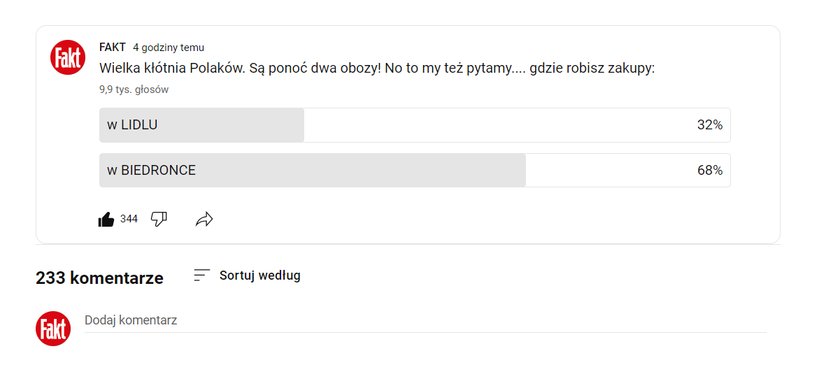This screenshot has width=840, height=365.
Task: Vote for the 'w LIDLU' option
Action: tap(415, 125)
